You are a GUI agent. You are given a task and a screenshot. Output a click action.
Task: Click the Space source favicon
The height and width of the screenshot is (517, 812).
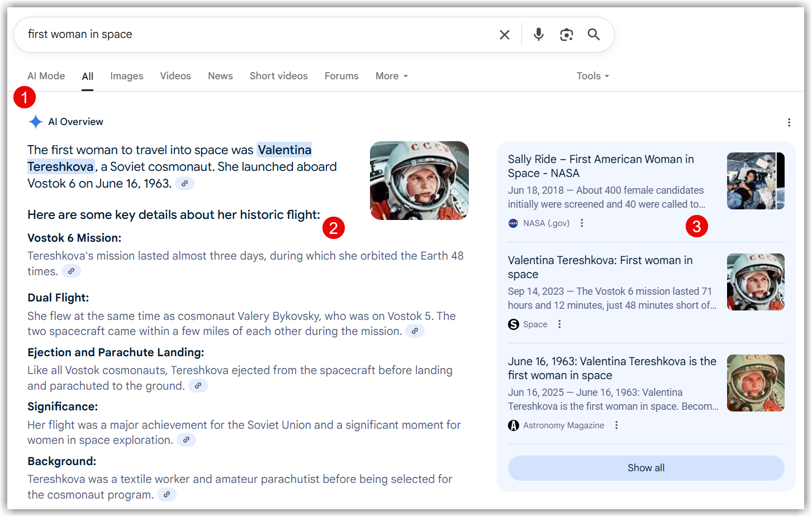tap(513, 324)
